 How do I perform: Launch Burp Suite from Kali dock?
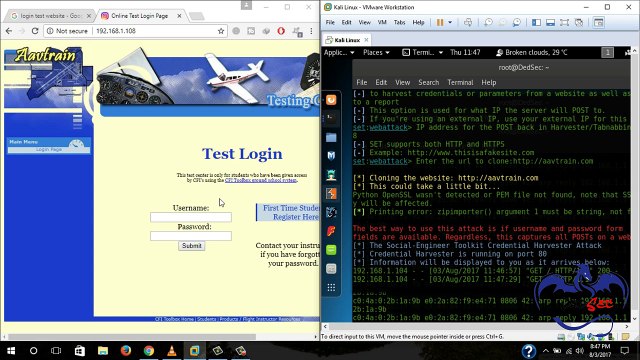coord(331,193)
